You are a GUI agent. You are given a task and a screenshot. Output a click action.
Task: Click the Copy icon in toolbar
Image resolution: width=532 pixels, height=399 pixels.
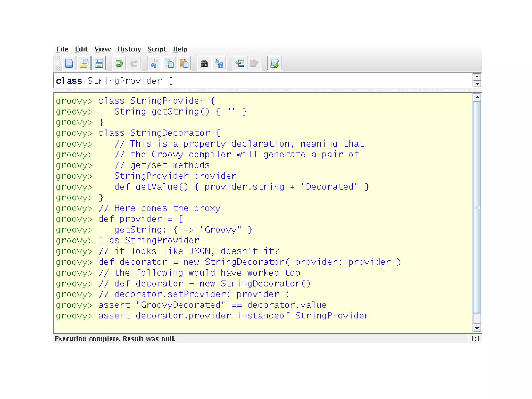[x=169, y=63]
